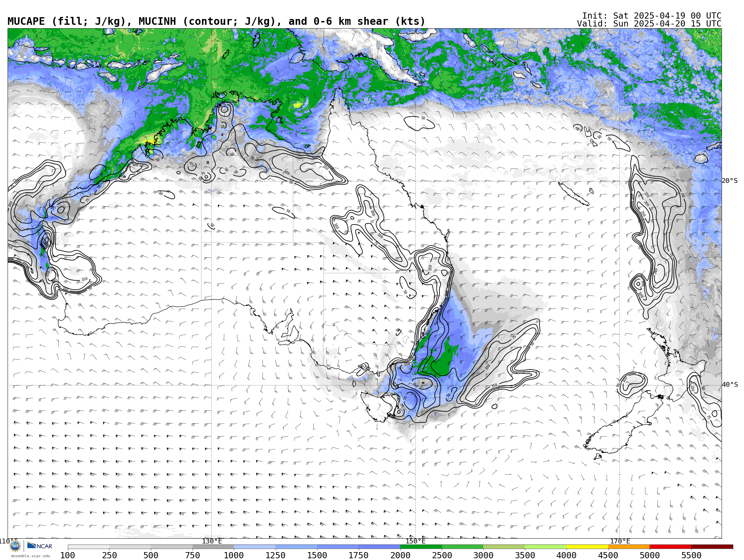Click the NCAR logo
Image resolution: width=744 pixels, height=560 pixels.
pyautogui.click(x=40, y=546)
